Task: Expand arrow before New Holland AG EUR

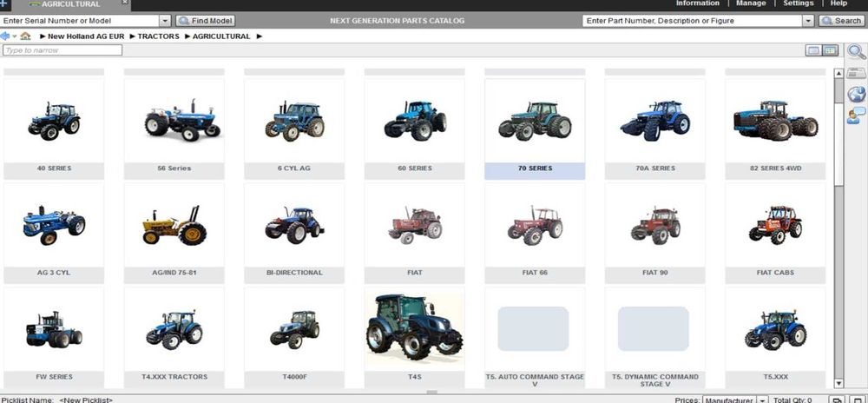Action: click(x=43, y=36)
